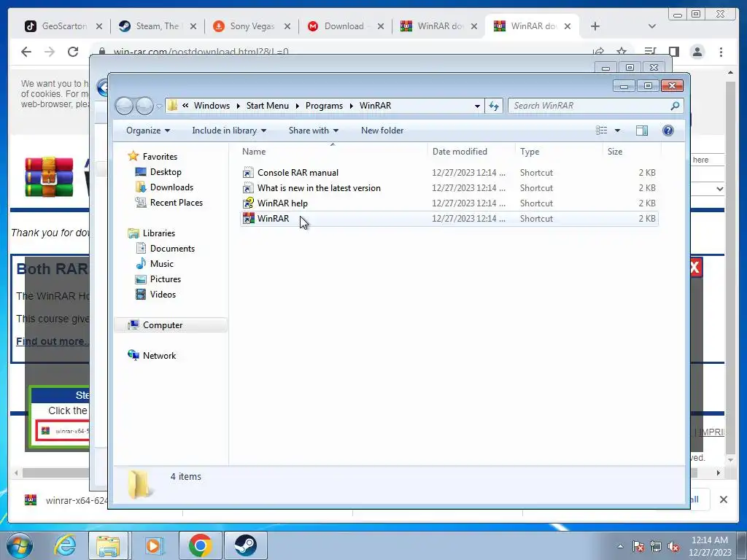Toggle the preview pane icon in Explorer
This screenshot has width=747, height=560.
coord(642,131)
